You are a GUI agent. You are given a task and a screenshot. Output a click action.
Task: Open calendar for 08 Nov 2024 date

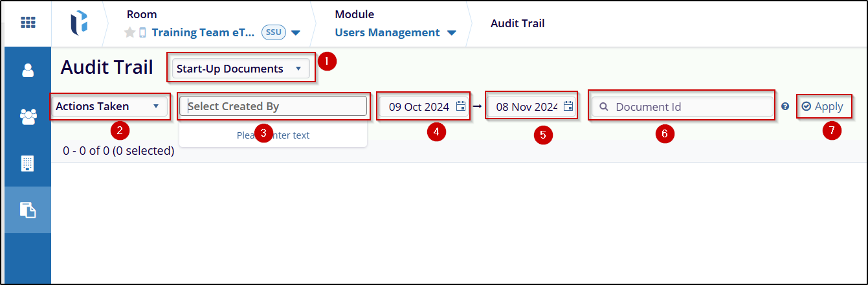[x=568, y=106]
